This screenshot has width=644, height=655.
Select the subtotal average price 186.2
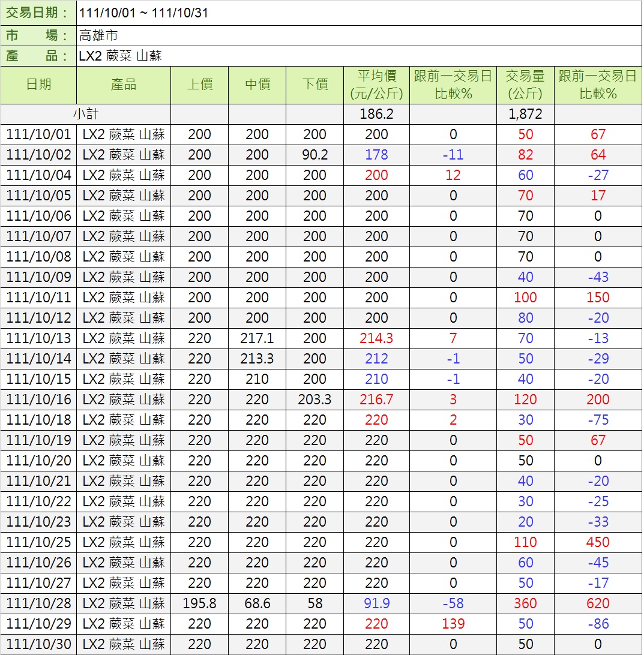pos(376,114)
